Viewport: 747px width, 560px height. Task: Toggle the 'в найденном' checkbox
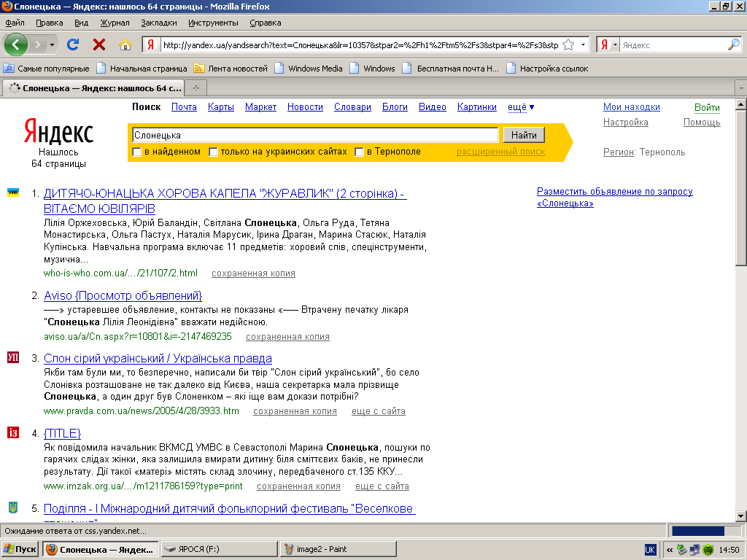(136, 152)
